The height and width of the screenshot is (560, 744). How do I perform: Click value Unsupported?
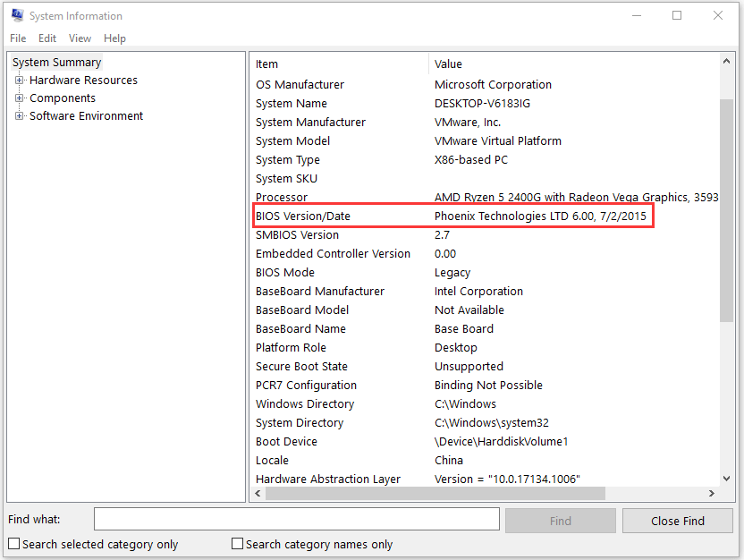[469, 367]
